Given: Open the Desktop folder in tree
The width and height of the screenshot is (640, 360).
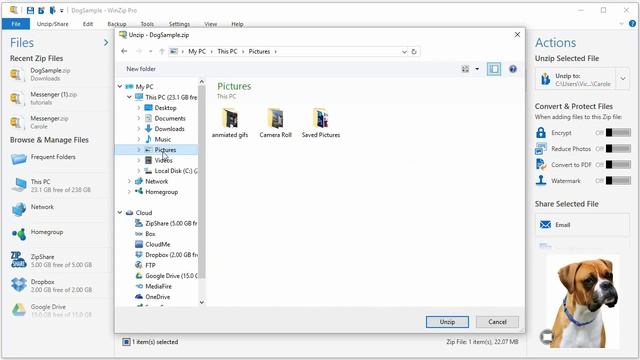Looking at the screenshot, I should coord(165,108).
